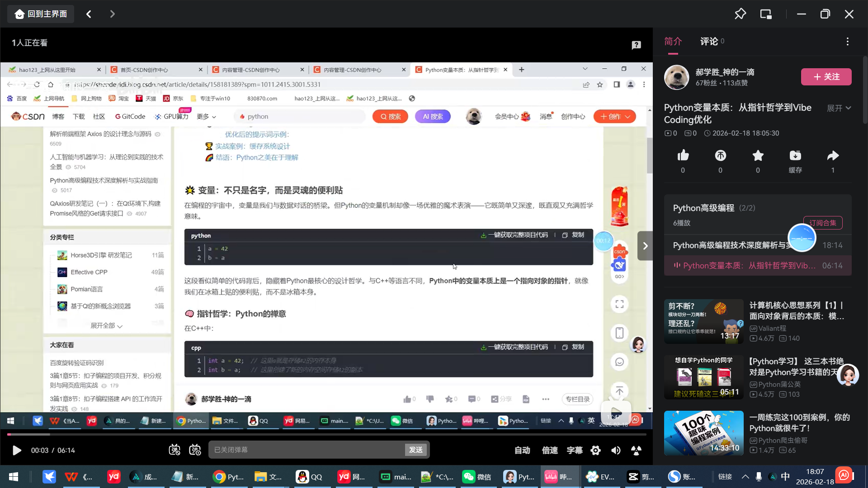The image size is (868, 488).
Task: Open danmaku settings toggle icon
Action: pyautogui.click(x=195, y=450)
